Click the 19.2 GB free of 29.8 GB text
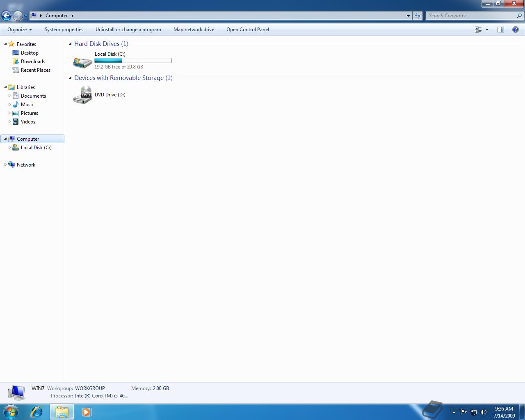The height and width of the screenshot is (420, 525). coord(119,67)
